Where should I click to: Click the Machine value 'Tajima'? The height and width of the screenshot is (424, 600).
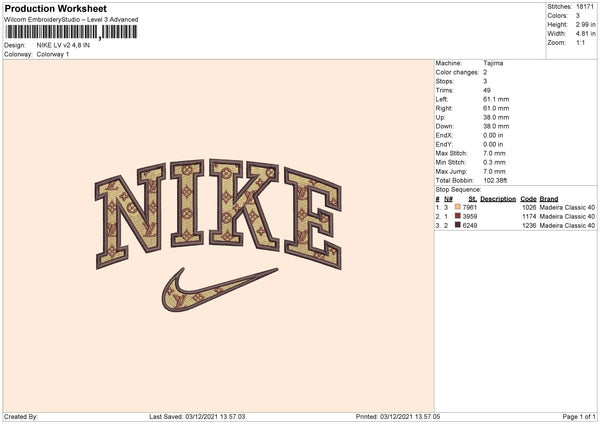493,63
